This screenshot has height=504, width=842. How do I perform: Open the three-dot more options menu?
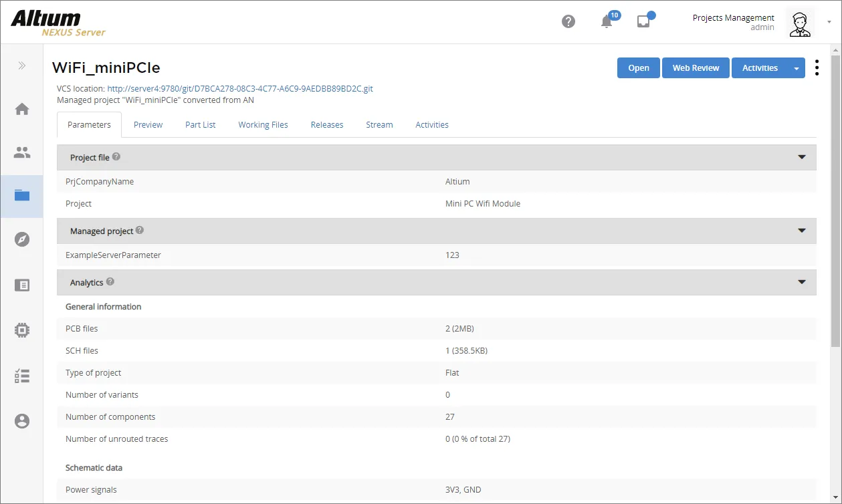point(817,68)
